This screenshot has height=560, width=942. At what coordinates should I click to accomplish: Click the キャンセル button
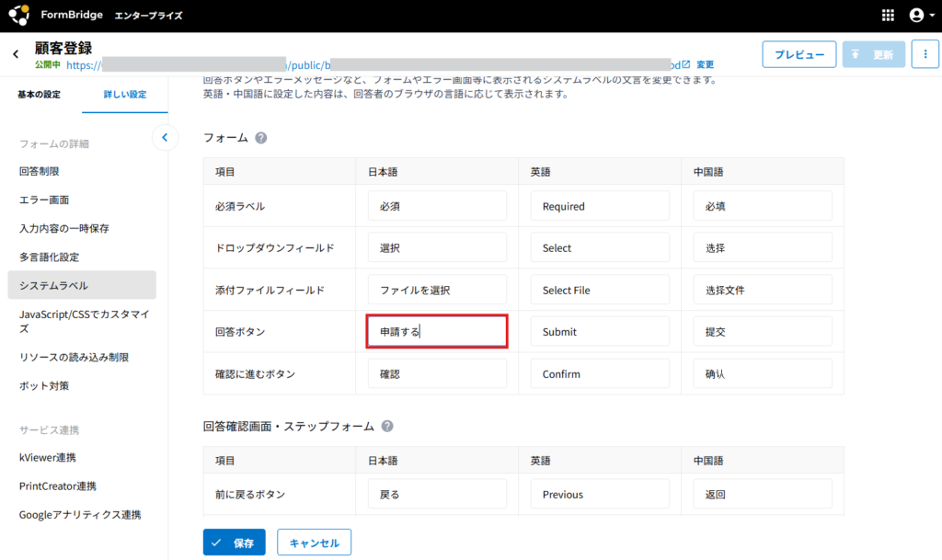coord(314,543)
